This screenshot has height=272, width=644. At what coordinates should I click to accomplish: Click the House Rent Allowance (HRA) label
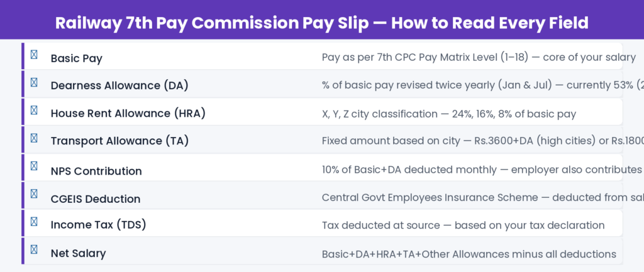(x=128, y=114)
